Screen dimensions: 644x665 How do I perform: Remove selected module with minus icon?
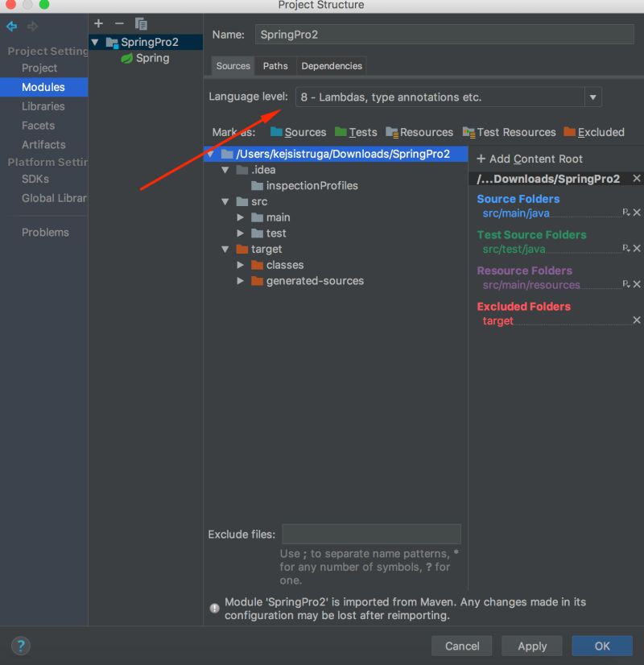(120, 24)
